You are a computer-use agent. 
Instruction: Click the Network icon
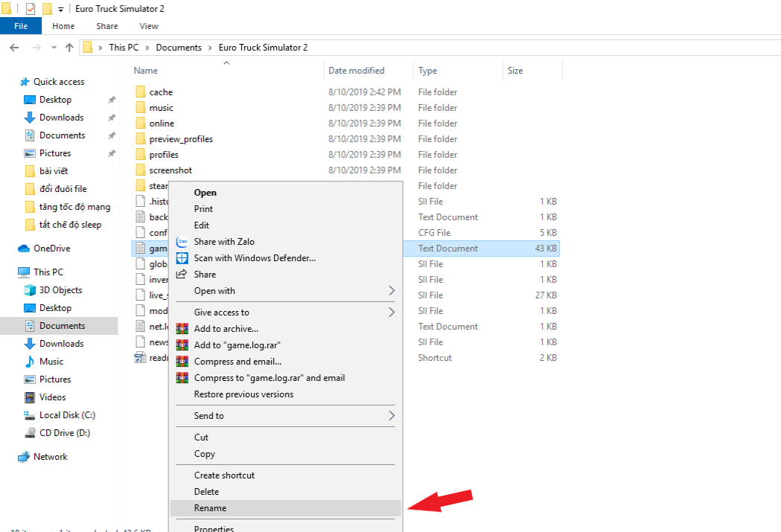pos(24,456)
